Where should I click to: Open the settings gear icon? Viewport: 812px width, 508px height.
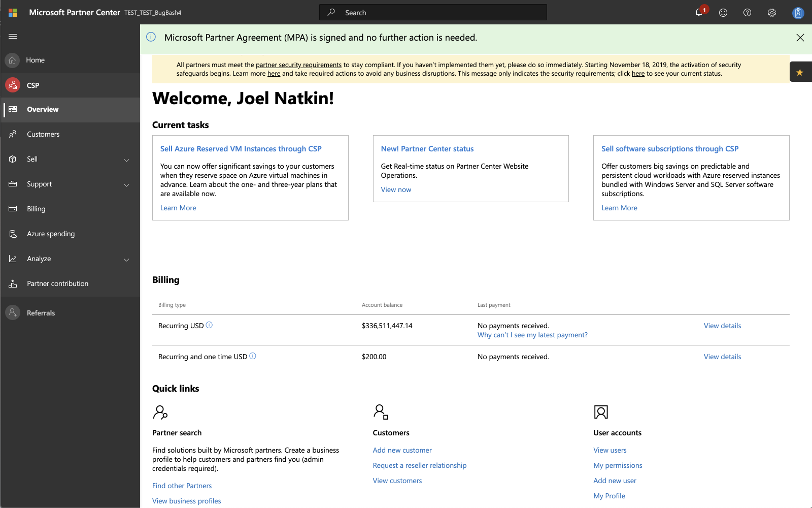click(772, 13)
